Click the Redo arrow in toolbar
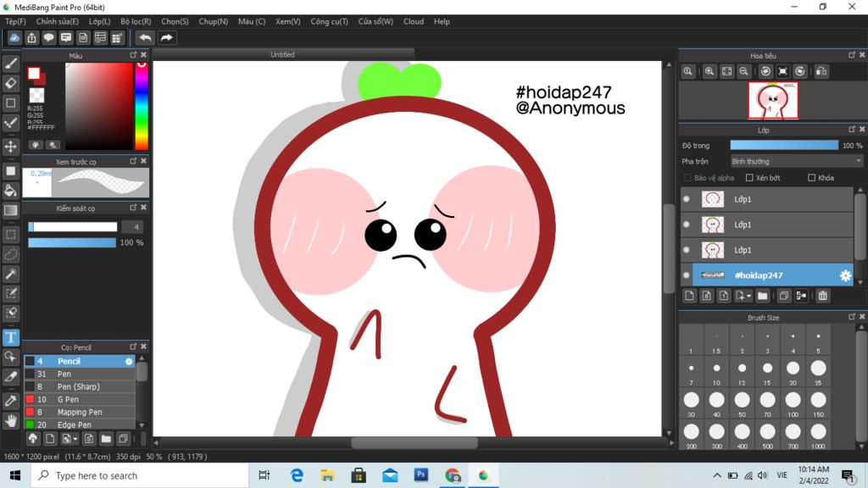Viewport: 868px width, 488px height. [167, 37]
